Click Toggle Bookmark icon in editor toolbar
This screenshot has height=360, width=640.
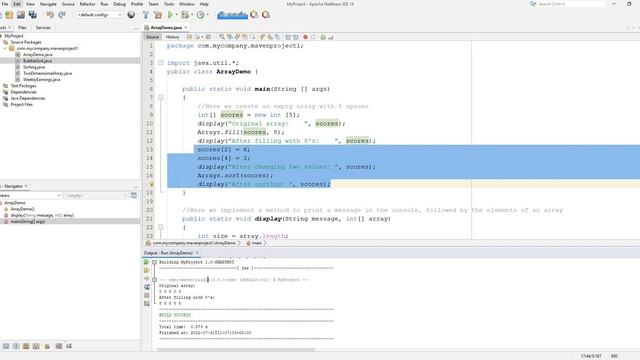coord(278,37)
